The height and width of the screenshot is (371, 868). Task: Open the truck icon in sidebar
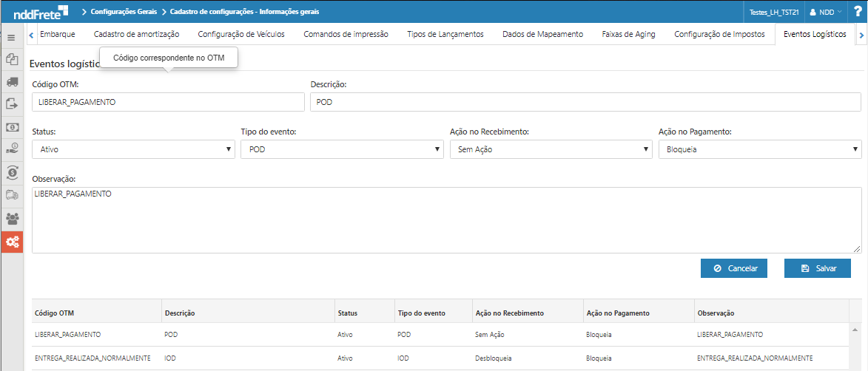click(12, 82)
